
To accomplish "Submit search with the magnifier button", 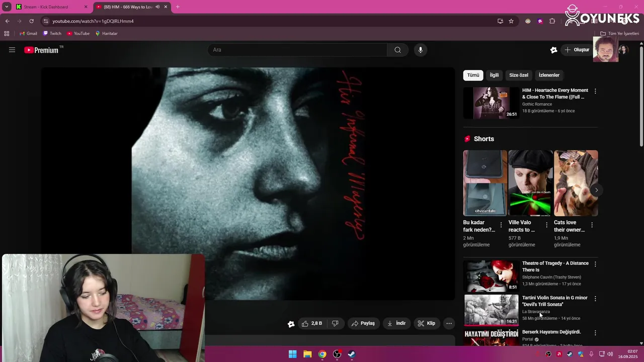I will click(x=397, y=50).
